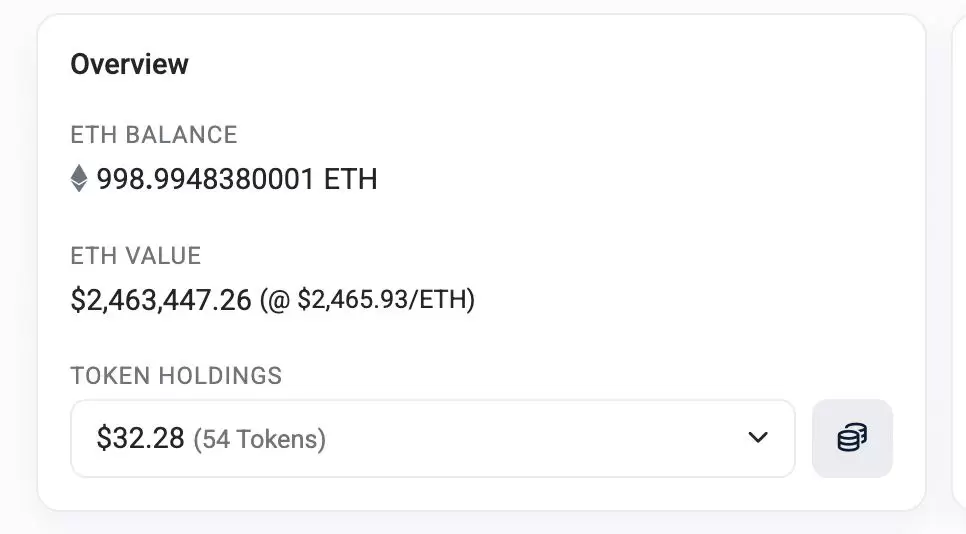Open the token holdings coin-stack icon button
The image size is (966, 534).
click(x=852, y=438)
